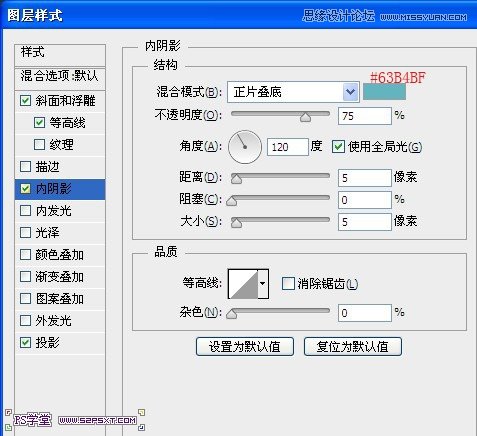Click the 不透明度 value field showing 75
Image resolution: width=477 pixels, height=436 pixels.
click(365, 116)
